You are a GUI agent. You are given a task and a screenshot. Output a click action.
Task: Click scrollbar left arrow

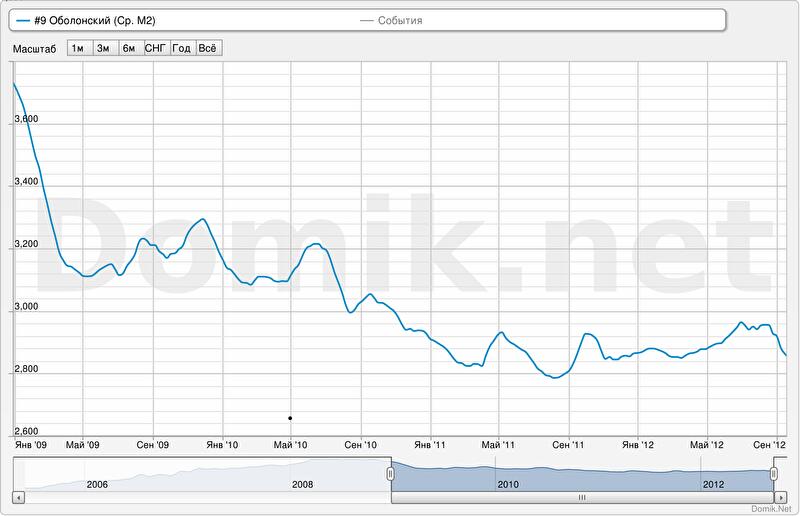(18, 496)
